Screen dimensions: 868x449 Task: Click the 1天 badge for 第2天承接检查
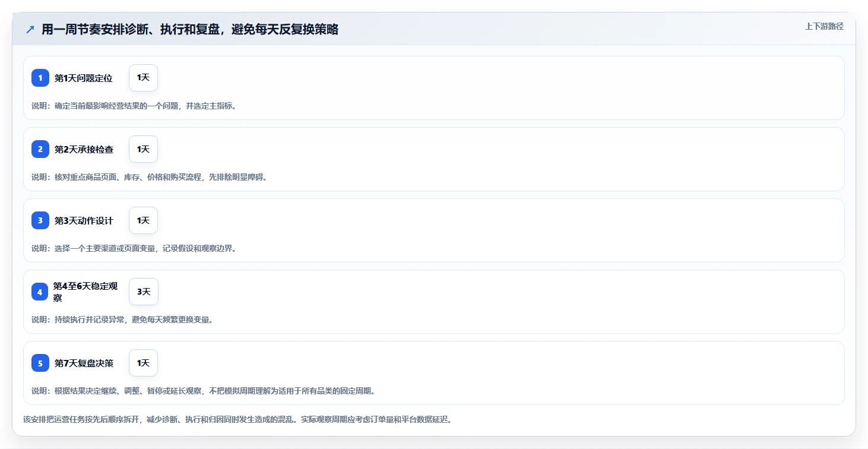pos(143,149)
